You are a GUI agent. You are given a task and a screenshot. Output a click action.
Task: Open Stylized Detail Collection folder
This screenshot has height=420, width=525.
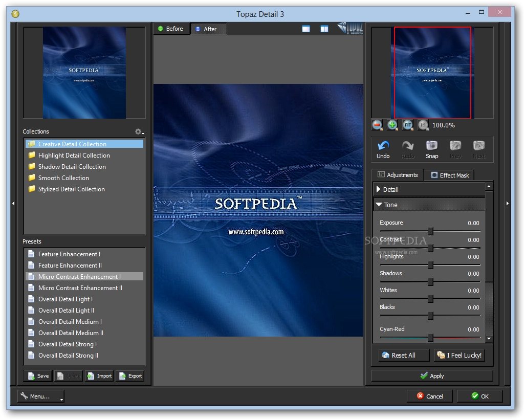84,189
